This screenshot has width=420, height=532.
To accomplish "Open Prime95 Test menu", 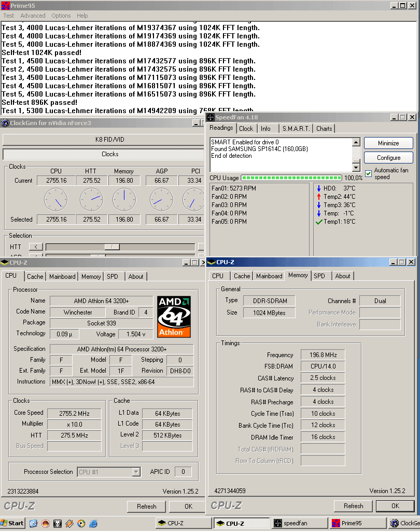I will 9,16.
